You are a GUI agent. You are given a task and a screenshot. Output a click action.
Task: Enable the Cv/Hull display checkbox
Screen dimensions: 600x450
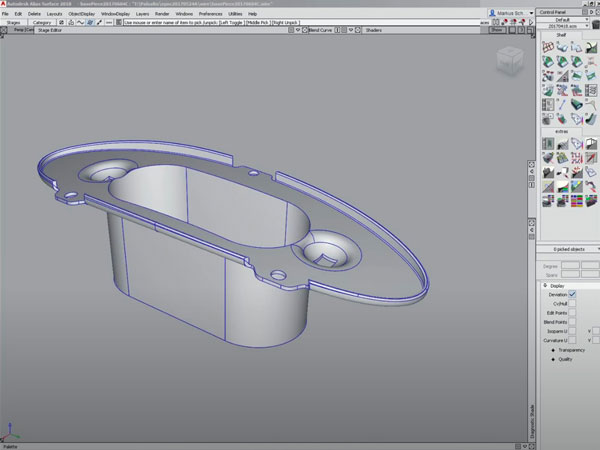573,304
